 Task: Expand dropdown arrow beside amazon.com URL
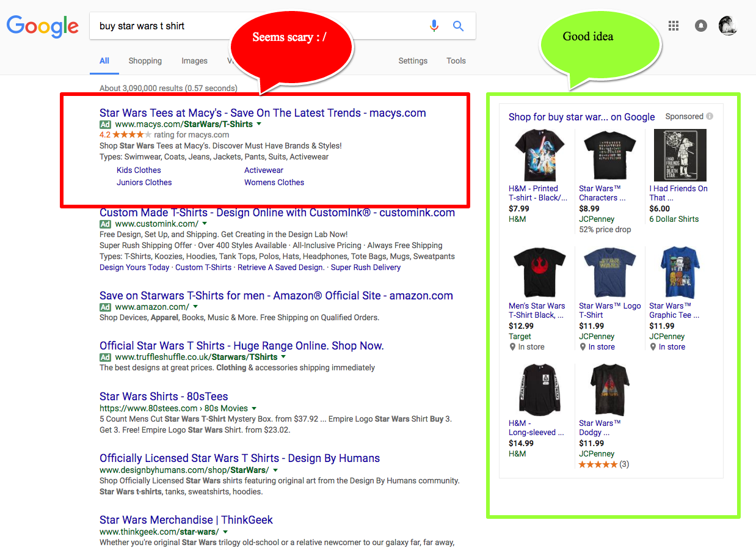point(195,307)
